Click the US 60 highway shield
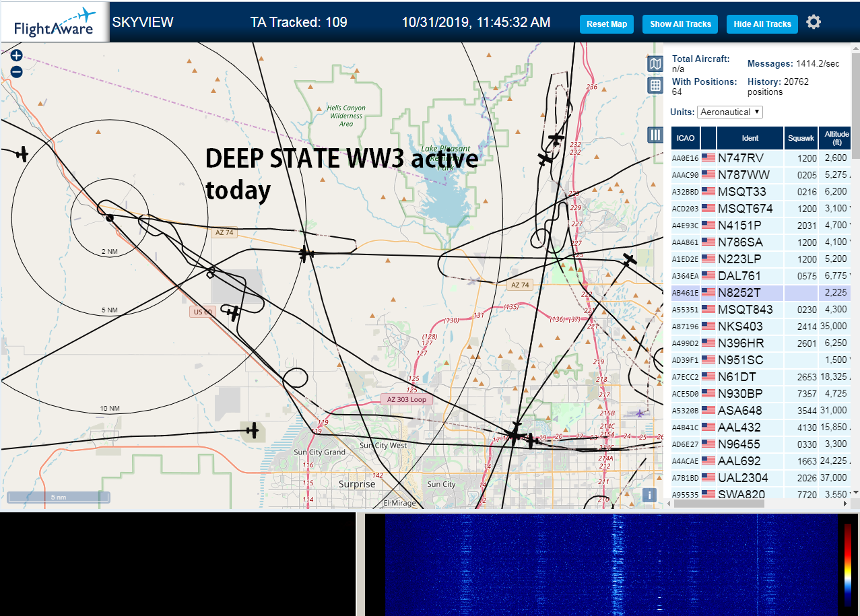860x616 pixels. 203,312
